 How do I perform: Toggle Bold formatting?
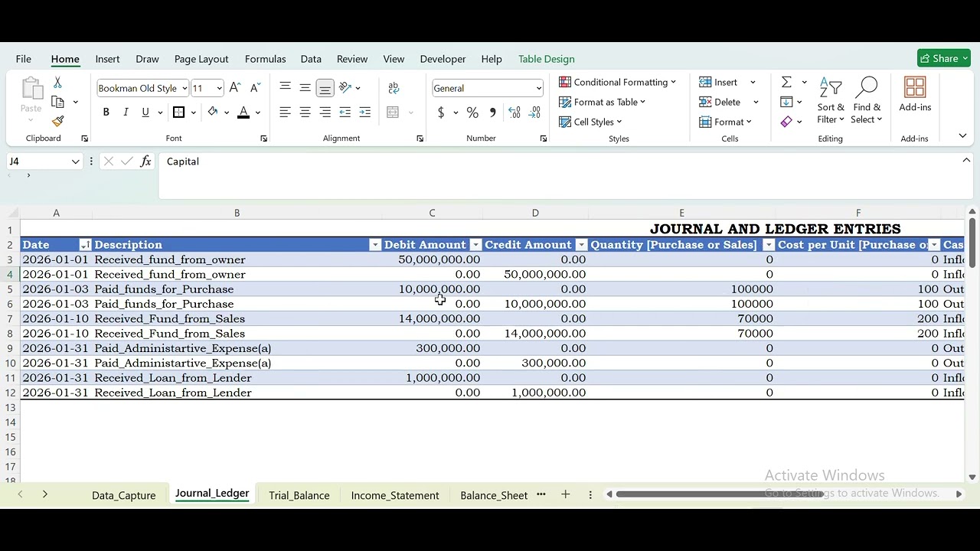pos(106,112)
